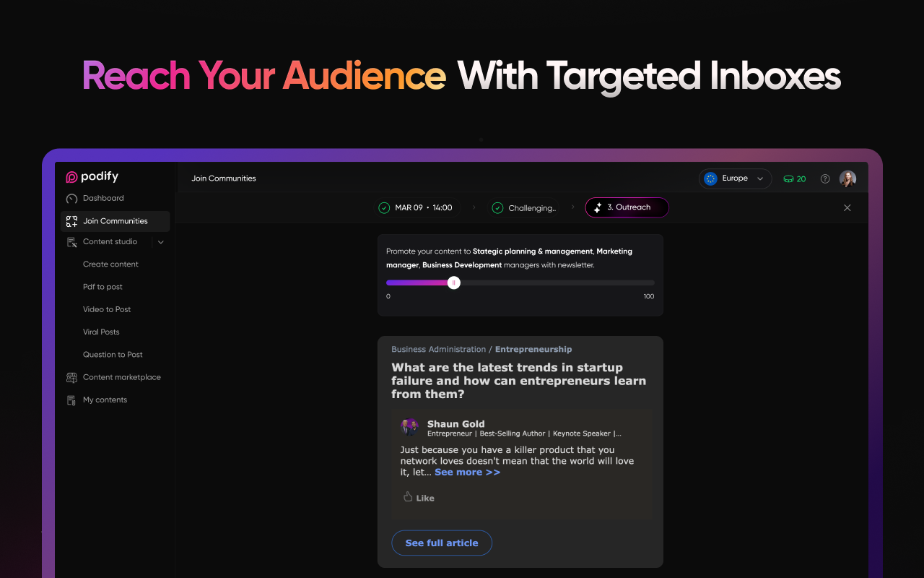
Task: Select the 3. Outreach step
Action: pos(627,207)
